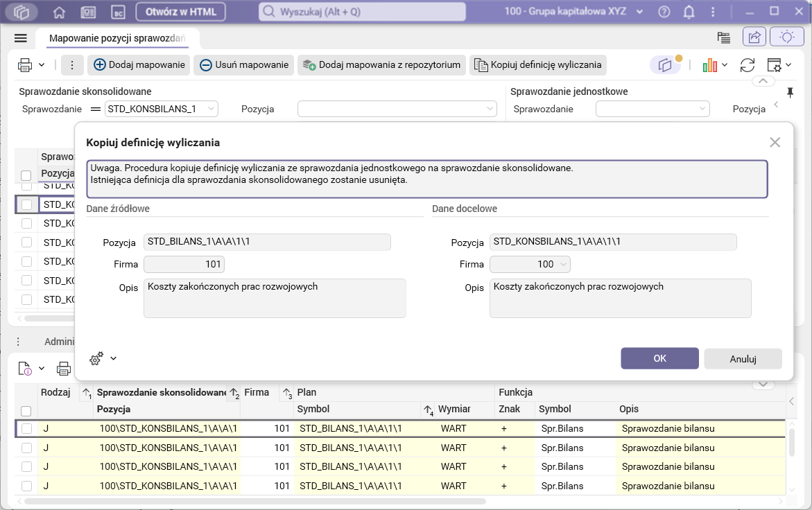Click the refresh data icon

748,65
